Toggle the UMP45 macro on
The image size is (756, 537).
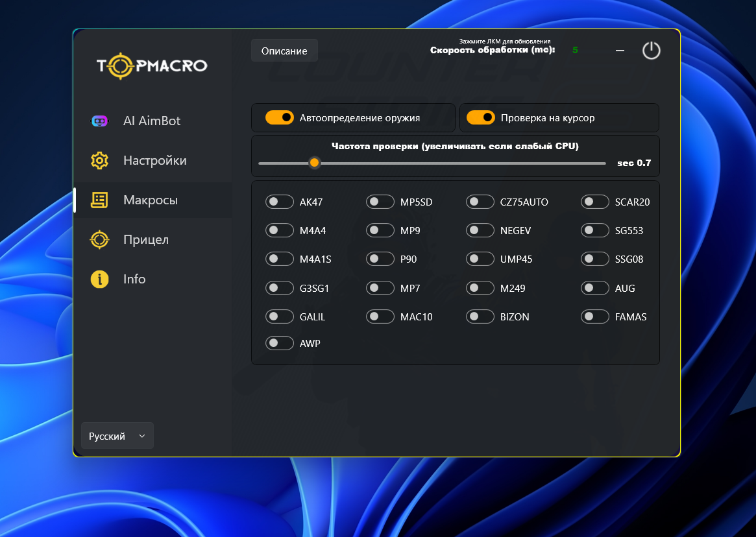480,259
